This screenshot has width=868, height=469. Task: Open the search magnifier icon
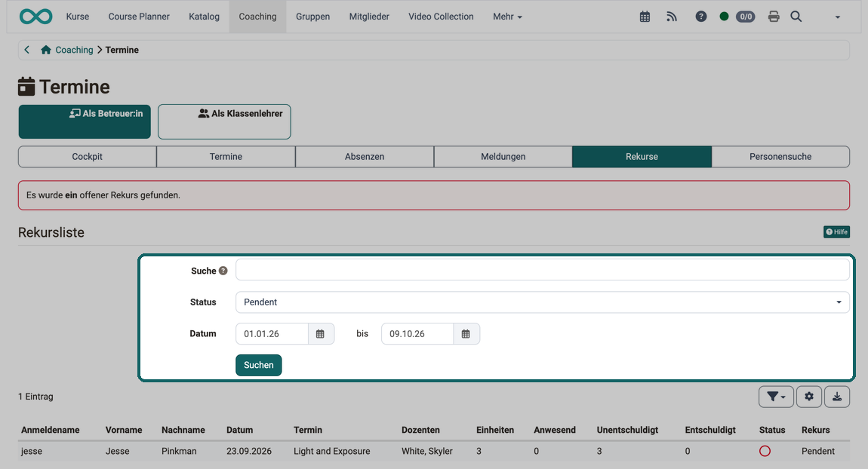796,17
